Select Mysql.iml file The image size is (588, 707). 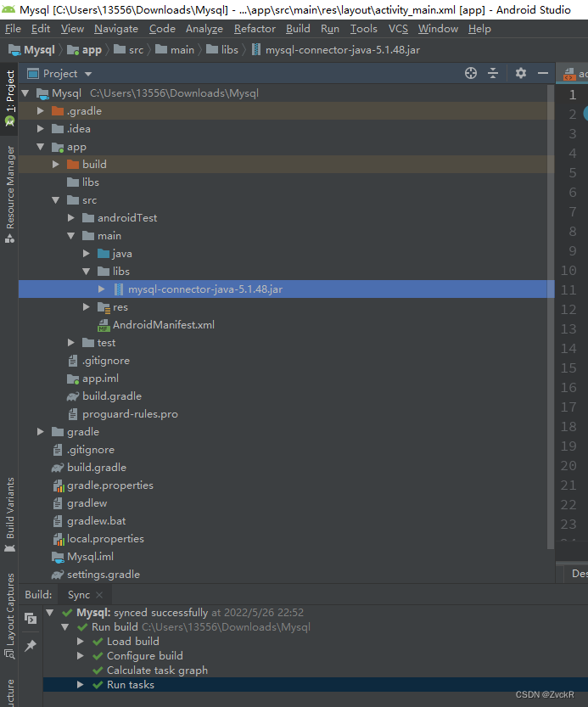(x=83, y=557)
